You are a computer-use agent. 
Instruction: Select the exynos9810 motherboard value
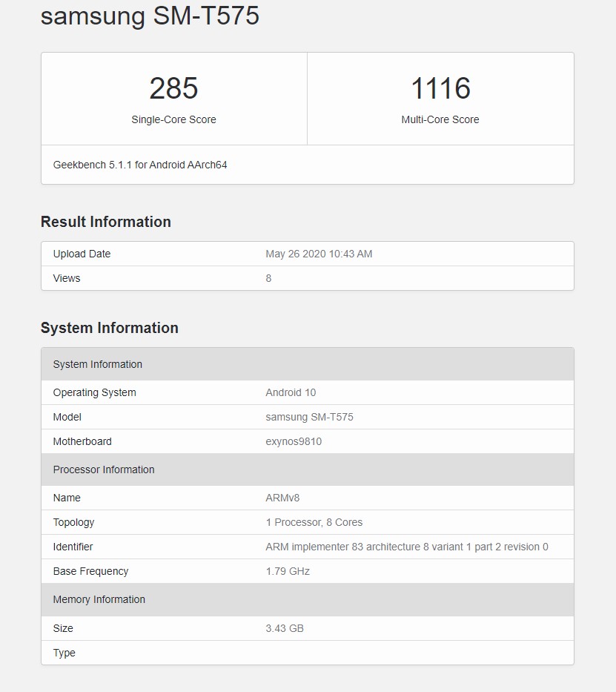[294, 442]
